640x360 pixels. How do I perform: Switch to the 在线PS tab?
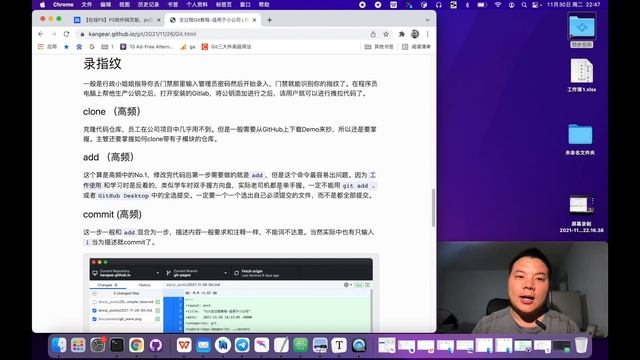[x=118, y=20]
